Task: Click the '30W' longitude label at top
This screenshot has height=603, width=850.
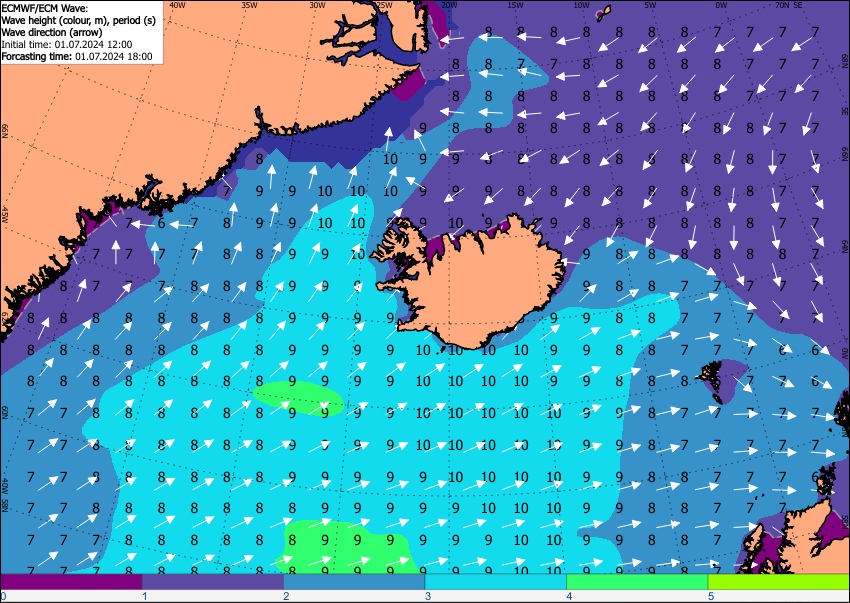Action: pos(317,5)
